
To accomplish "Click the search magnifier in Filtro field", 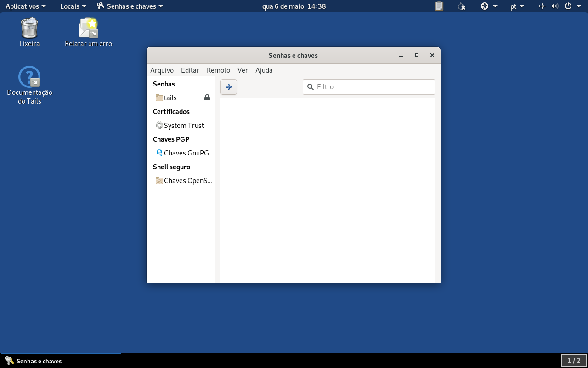I will [311, 87].
